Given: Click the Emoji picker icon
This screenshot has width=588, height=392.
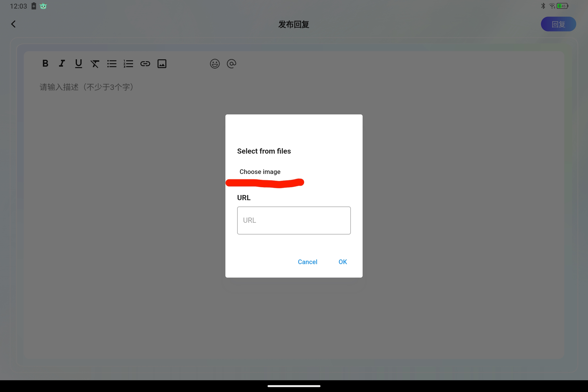Looking at the screenshot, I should (215, 63).
